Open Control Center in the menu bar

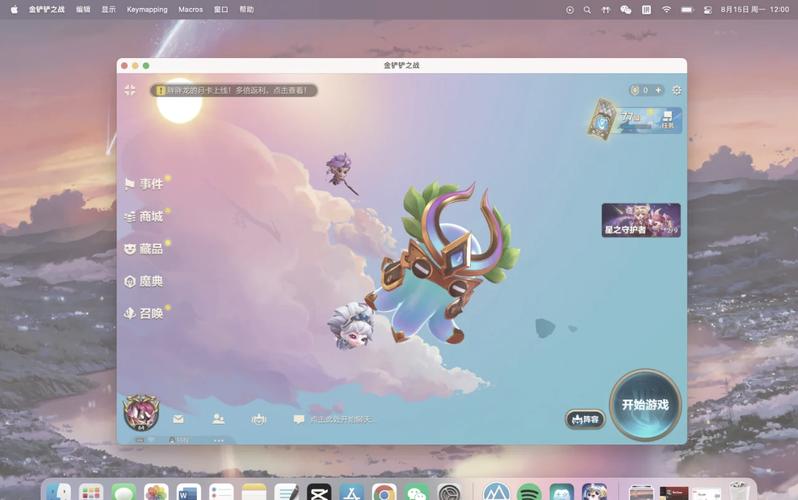708,9
